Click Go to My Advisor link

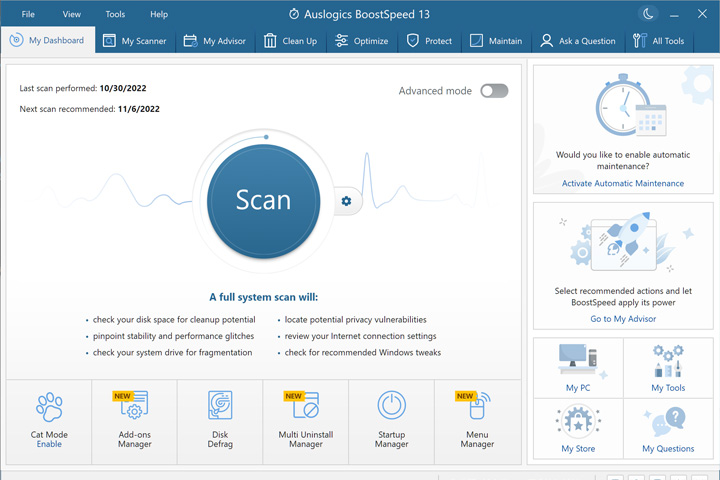[x=623, y=319]
